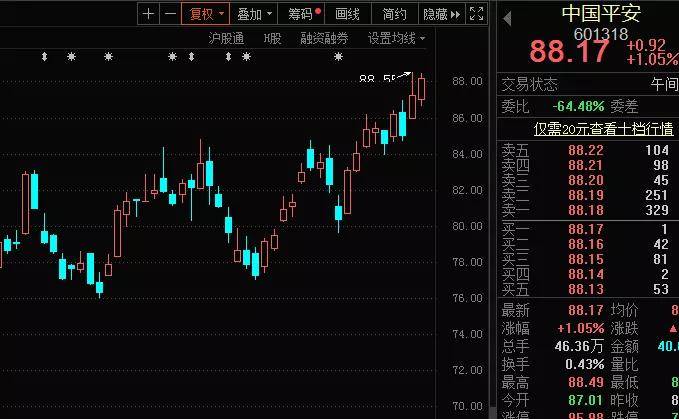Click 今开 value 87.01
The image size is (679, 419).
[x=585, y=400]
